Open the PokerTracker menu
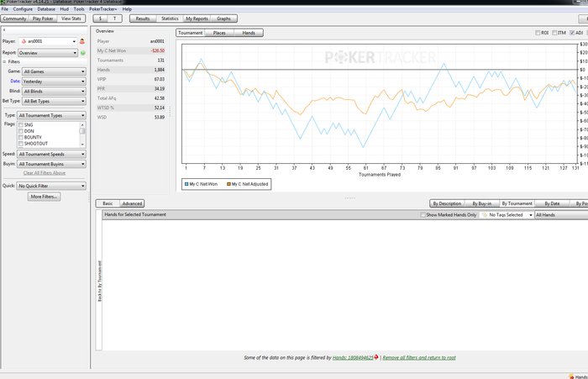Viewport: 588px width, 379px height. coord(102,9)
